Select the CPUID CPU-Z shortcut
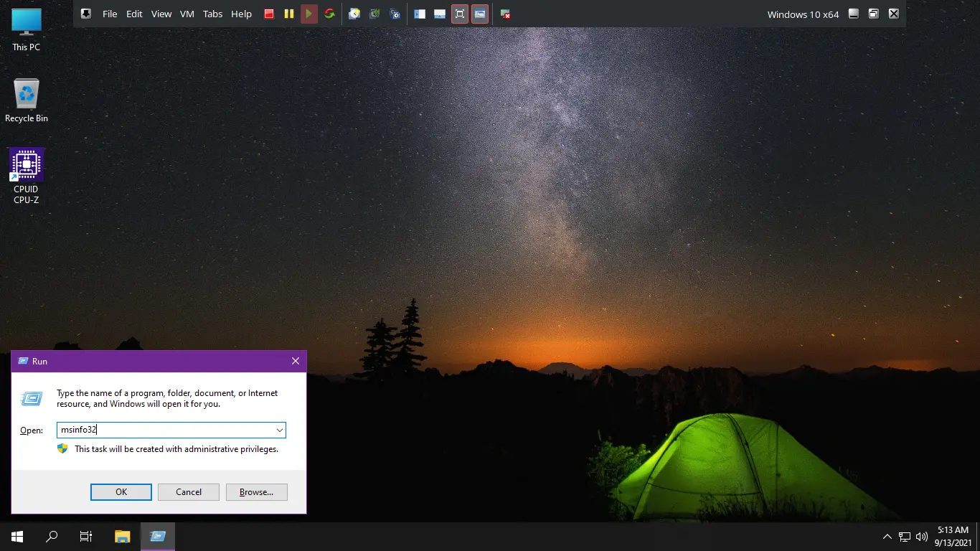Screen dimensions: 980x551 coord(27,176)
